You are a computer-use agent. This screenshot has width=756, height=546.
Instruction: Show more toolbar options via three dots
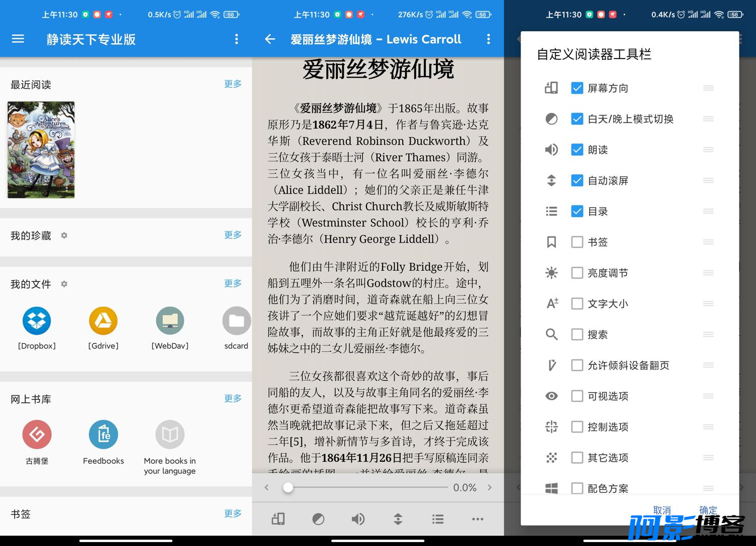(477, 519)
